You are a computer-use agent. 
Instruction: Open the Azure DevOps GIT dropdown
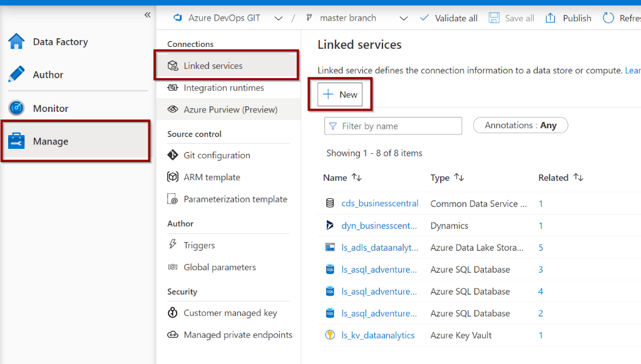[x=279, y=18]
